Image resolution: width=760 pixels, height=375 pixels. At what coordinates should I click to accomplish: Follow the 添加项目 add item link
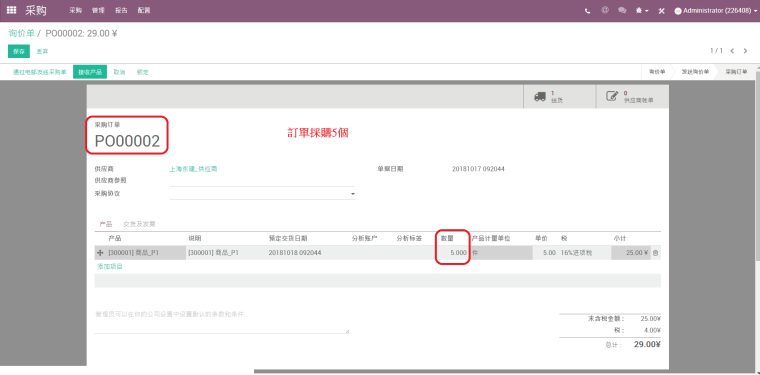pos(110,266)
